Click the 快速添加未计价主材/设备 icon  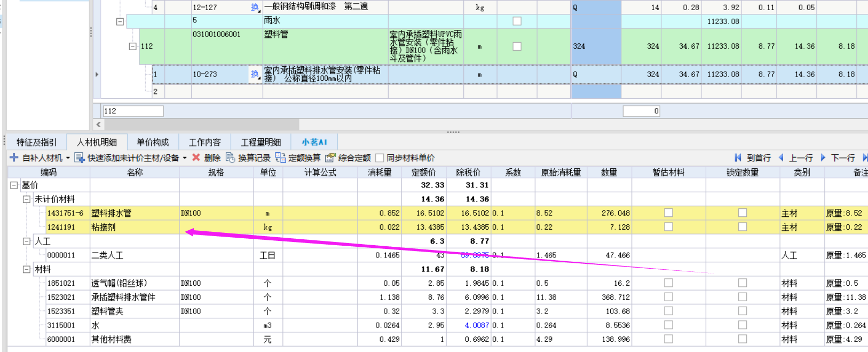(x=80, y=158)
